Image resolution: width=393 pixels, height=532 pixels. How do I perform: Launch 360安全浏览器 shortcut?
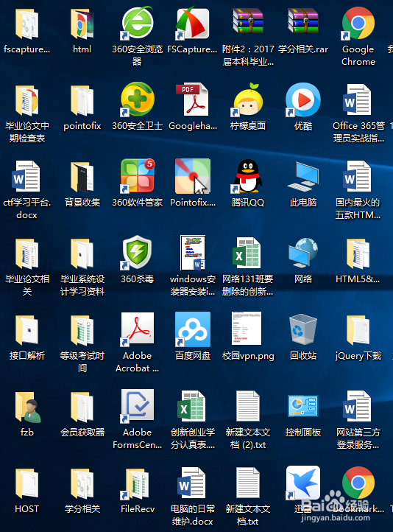click(x=137, y=23)
